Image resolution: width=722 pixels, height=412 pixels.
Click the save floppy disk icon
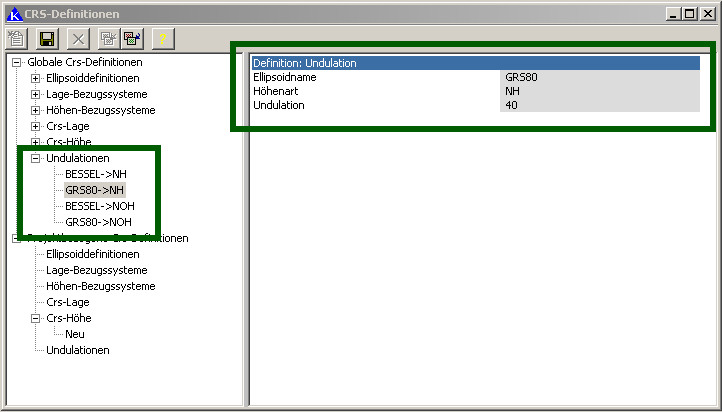click(46, 38)
